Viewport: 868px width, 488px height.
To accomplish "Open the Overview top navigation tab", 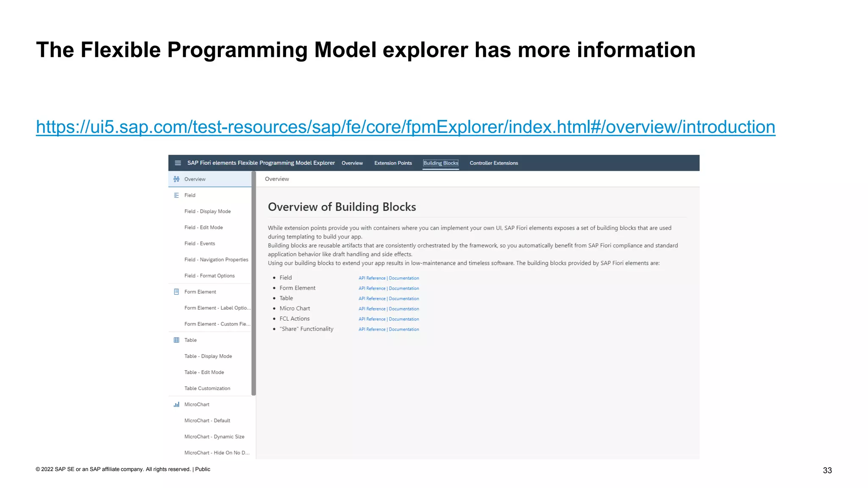I will [x=352, y=163].
